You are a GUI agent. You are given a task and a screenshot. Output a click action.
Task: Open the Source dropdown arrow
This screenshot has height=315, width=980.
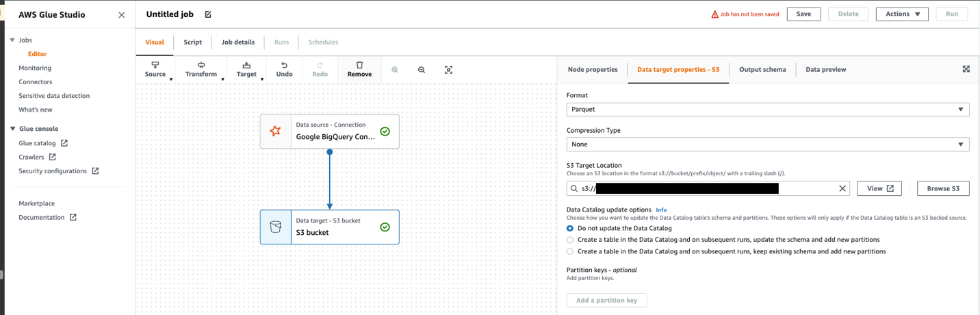click(171, 79)
